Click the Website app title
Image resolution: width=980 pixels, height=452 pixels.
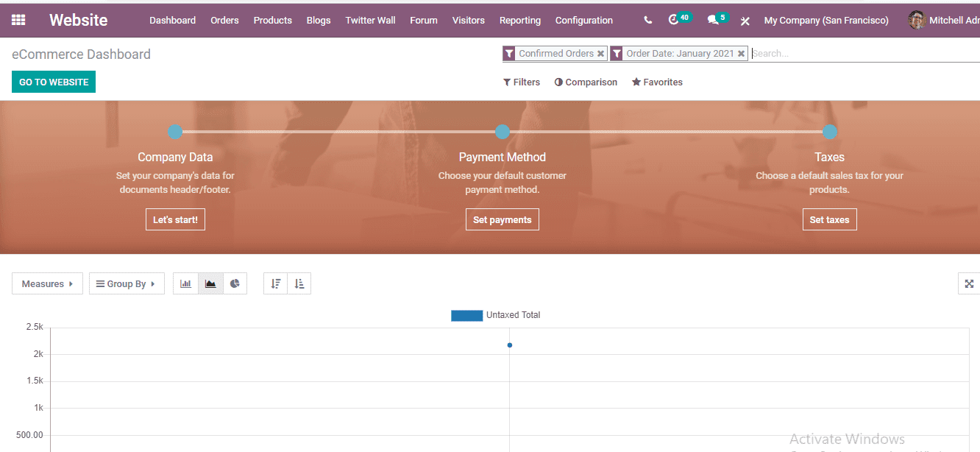click(x=78, y=21)
